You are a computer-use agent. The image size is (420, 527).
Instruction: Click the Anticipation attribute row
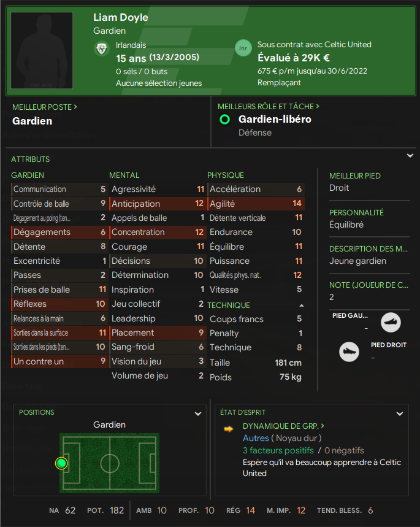coord(158,204)
